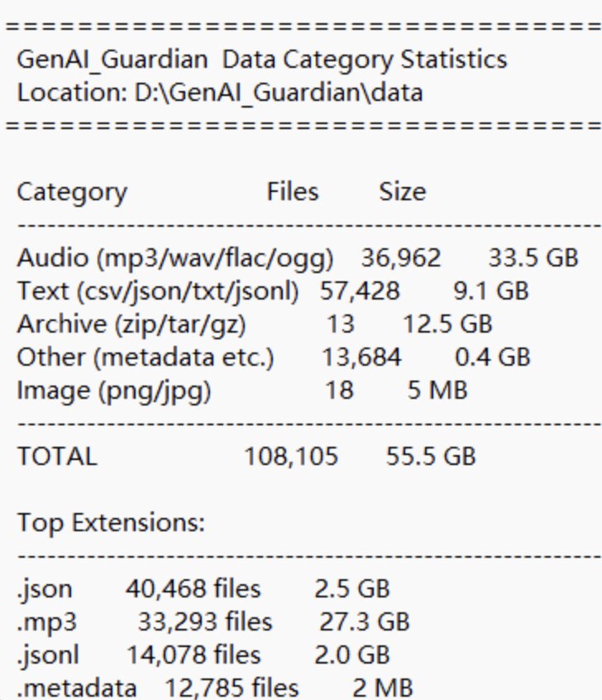Click the Location path D:\GenAI_Guardian\data
The width and height of the screenshot is (602, 700).
(279, 93)
